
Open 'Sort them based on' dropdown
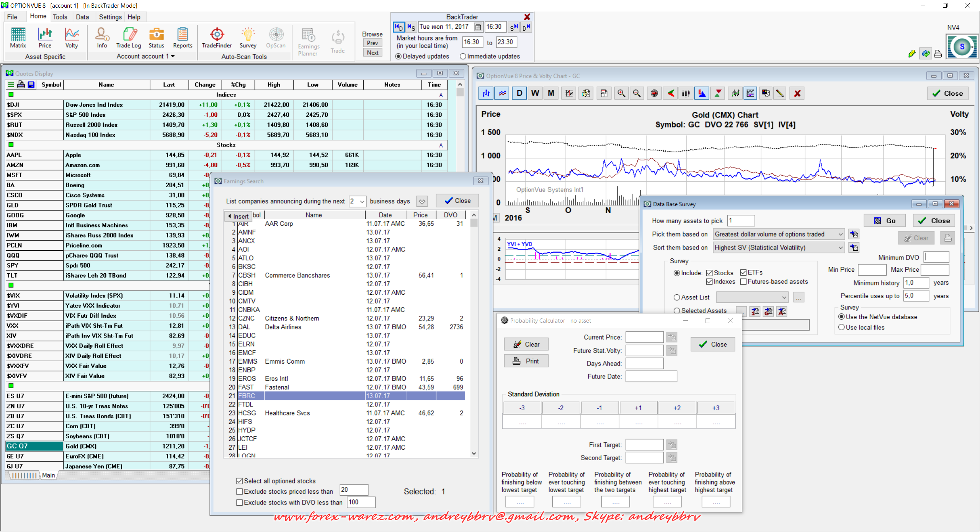point(840,248)
